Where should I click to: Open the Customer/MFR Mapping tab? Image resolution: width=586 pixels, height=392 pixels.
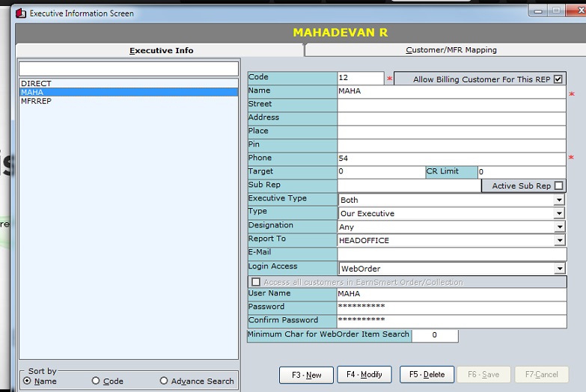click(x=451, y=50)
